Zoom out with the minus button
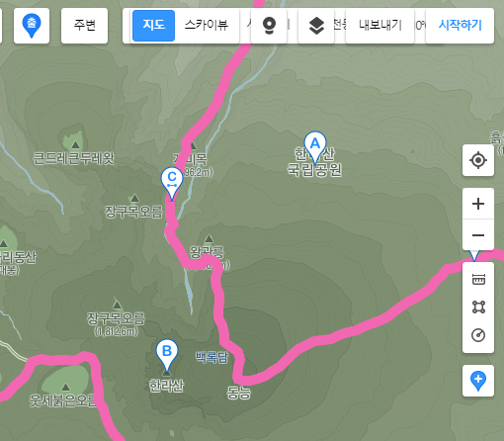504x441 pixels. pyautogui.click(x=478, y=235)
